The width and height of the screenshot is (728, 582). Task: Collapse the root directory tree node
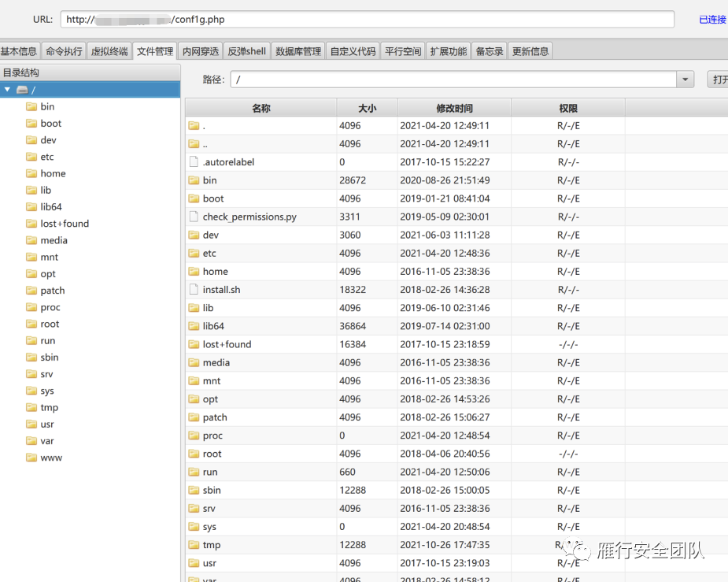(x=8, y=90)
